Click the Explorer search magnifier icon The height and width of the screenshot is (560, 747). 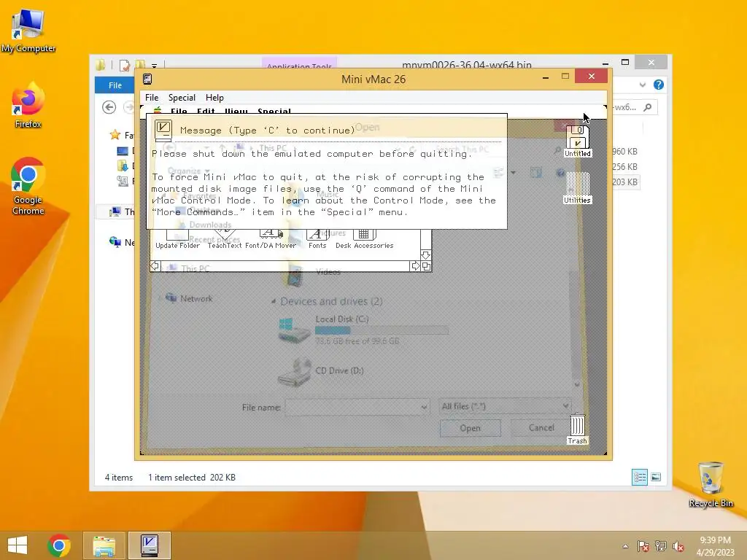[x=648, y=108]
